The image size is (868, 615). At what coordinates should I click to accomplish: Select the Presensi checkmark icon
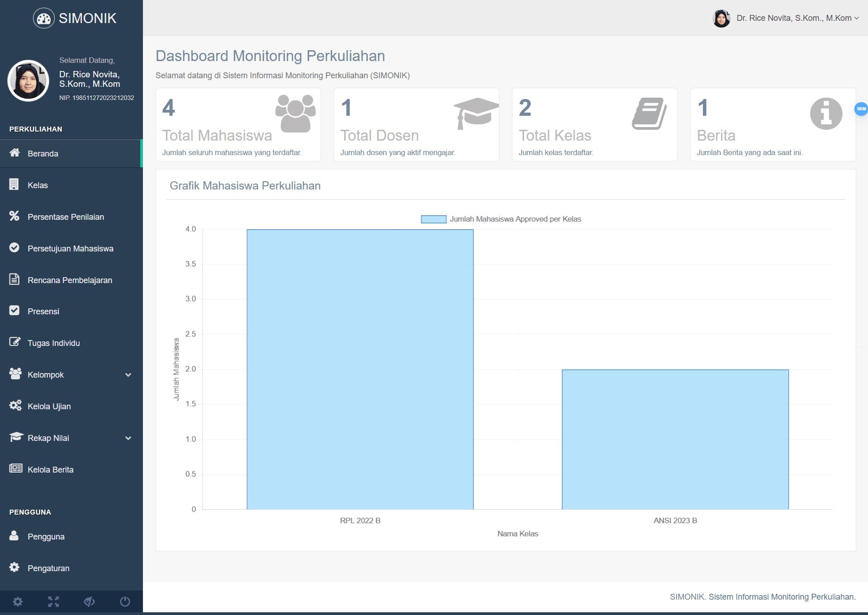(x=15, y=311)
